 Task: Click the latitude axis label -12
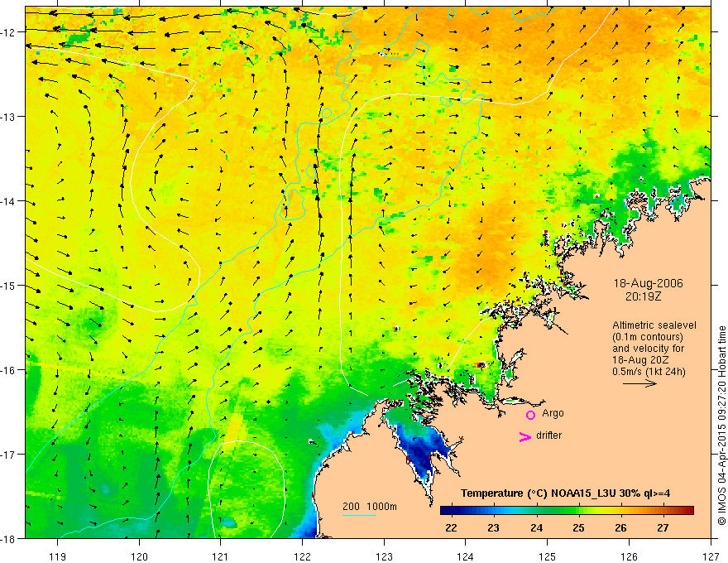(x=9, y=32)
